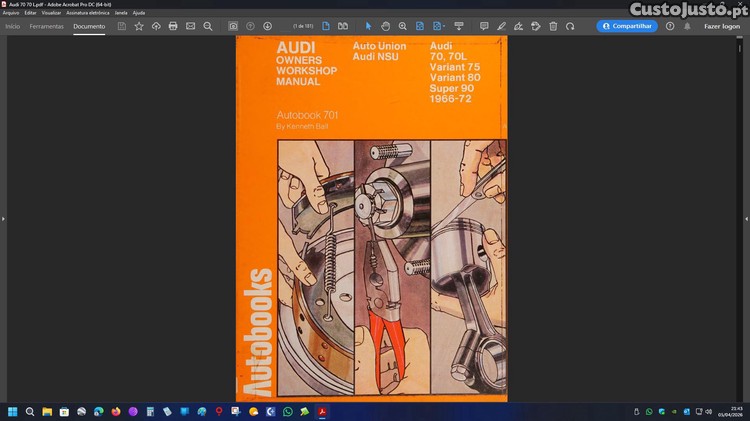This screenshot has width=750, height=421.
Task: Activate the selection arrow tool
Action: pyautogui.click(x=368, y=26)
